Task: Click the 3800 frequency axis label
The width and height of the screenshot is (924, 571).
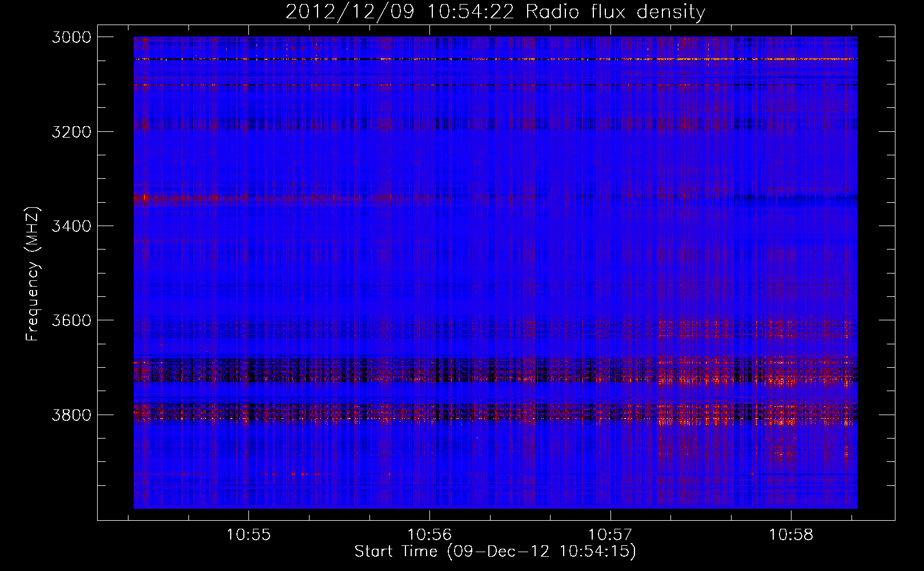Action: 71,415
